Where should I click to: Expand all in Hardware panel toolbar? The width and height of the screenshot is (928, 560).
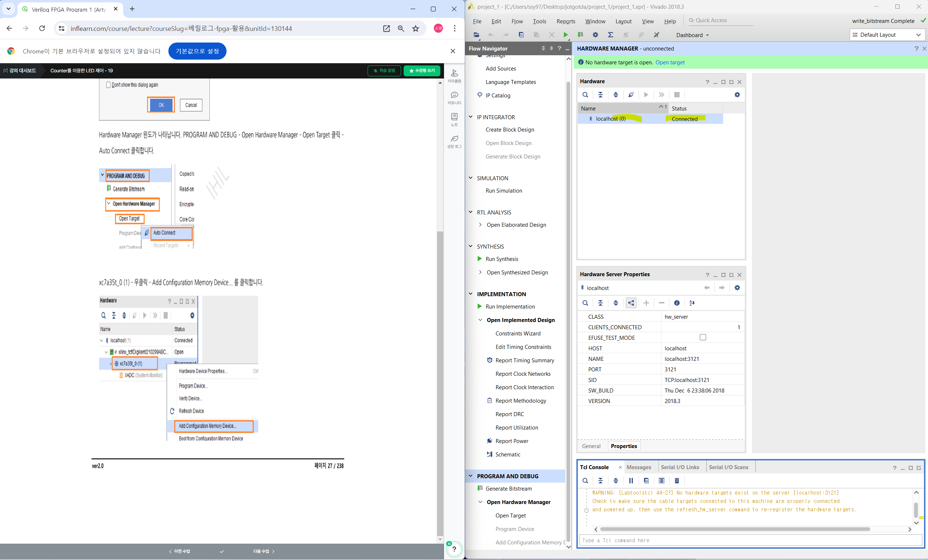click(616, 95)
